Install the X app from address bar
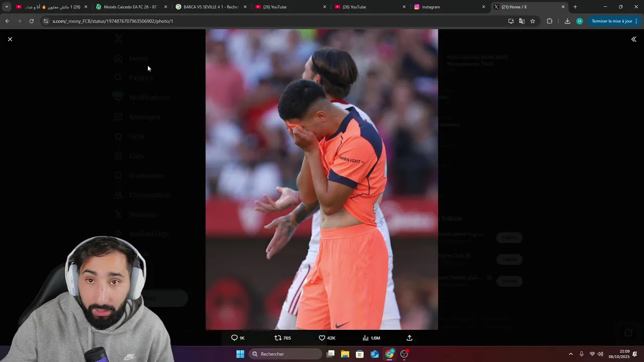This screenshot has width=644, height=362. point(511,21)
